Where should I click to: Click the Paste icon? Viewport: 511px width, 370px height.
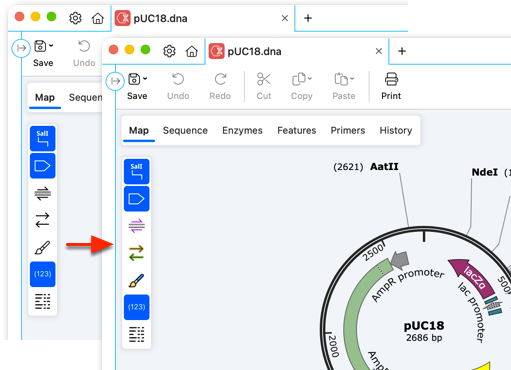(341, 79)
